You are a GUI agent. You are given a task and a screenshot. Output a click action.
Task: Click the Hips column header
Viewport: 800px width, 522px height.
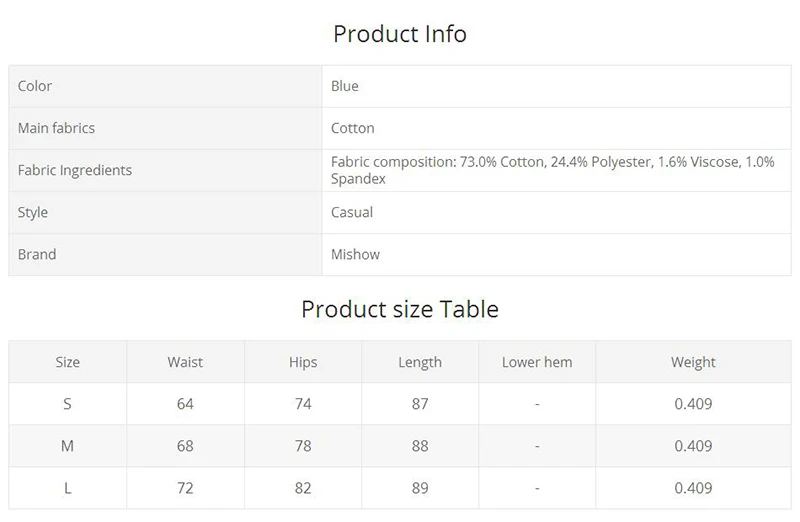pos(303,362)
